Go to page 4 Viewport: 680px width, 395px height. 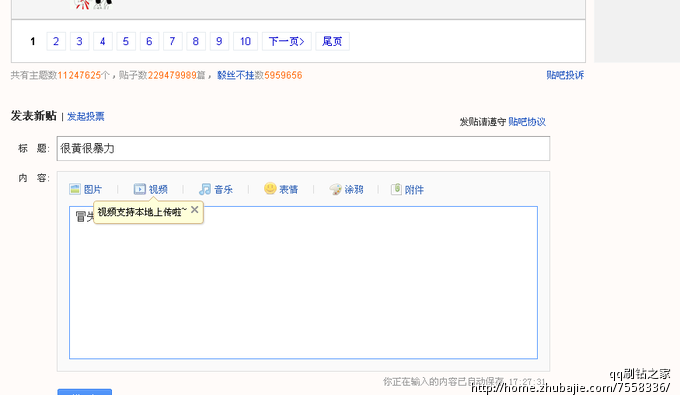[x=103, y=41]
